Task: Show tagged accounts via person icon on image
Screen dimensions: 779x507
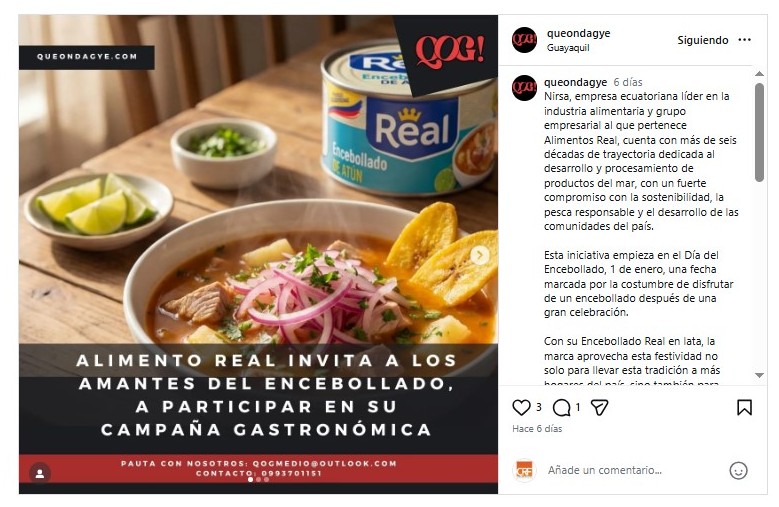Action: (40, 474)
